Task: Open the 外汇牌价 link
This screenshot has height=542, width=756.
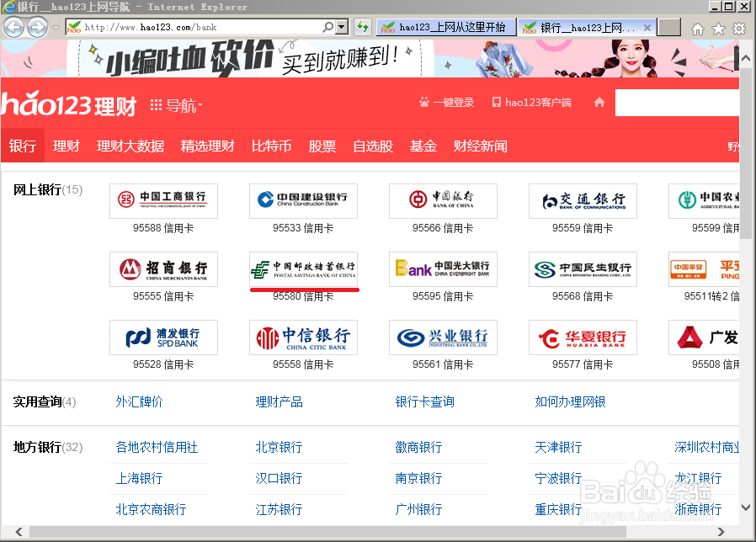Action: click(x=139, y=401)
